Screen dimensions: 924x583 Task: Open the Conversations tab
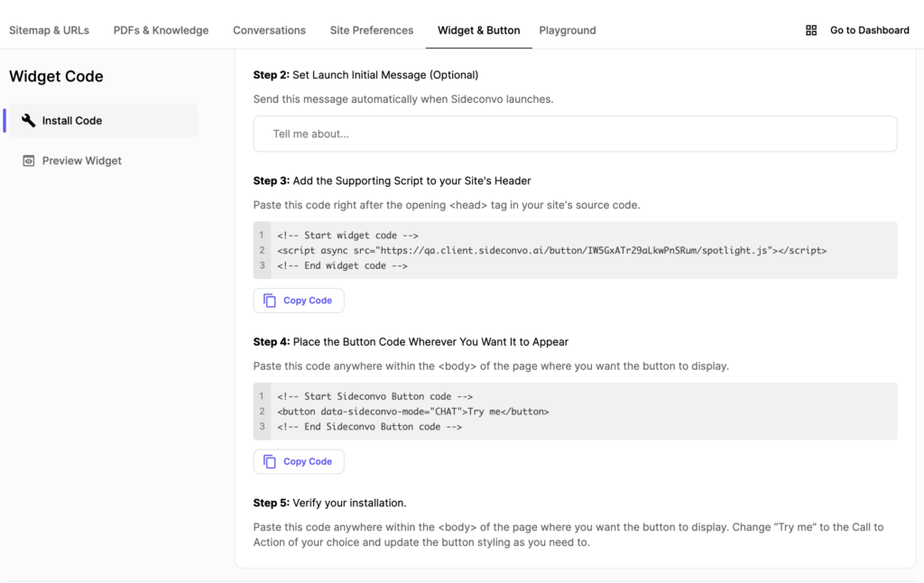click(x=269, y=31)
